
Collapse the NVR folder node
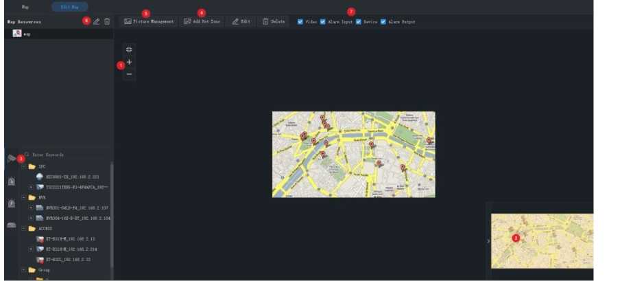point(23,197)
